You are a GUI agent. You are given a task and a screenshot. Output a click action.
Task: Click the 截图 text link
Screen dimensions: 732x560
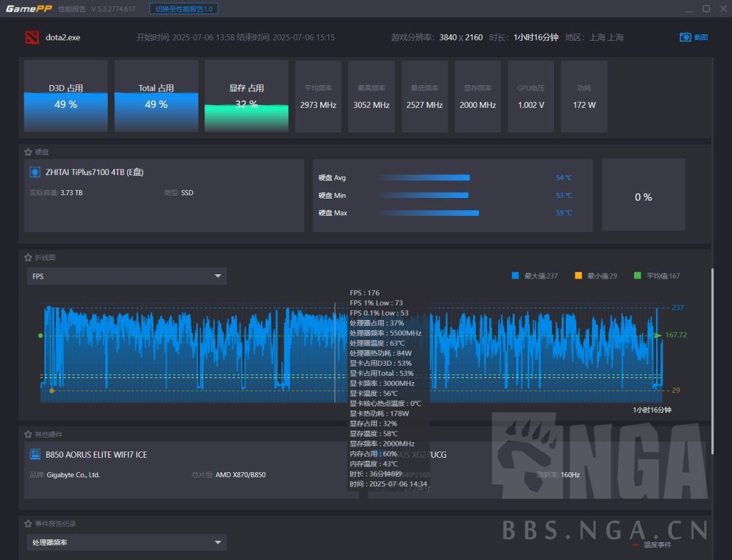pos(701,37)
